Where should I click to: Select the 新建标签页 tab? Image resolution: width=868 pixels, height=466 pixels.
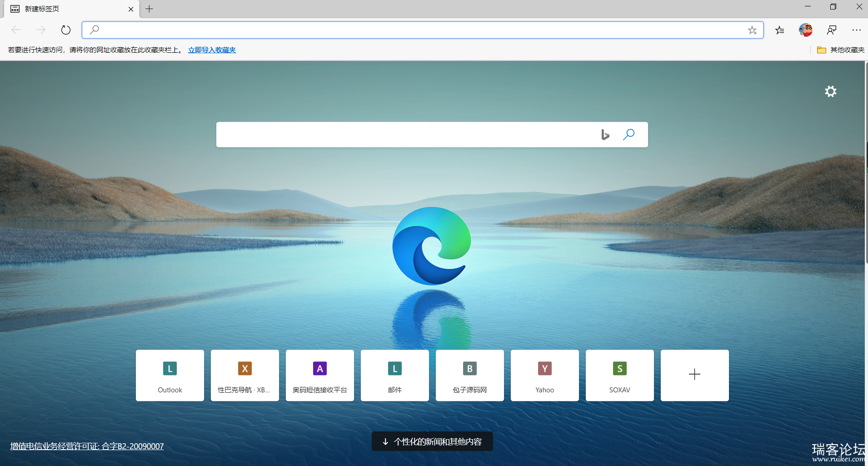tap(72, 9)
